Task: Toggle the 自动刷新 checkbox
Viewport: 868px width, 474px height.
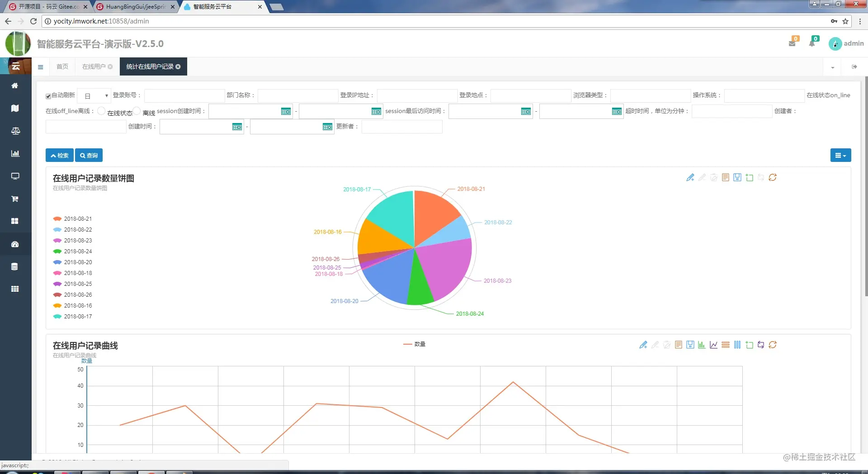Action: [48, 96]
